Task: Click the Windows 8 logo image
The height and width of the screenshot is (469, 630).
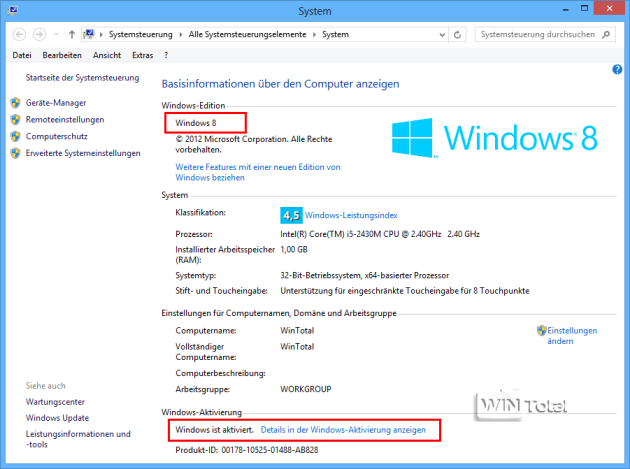Action: (495, 137)
